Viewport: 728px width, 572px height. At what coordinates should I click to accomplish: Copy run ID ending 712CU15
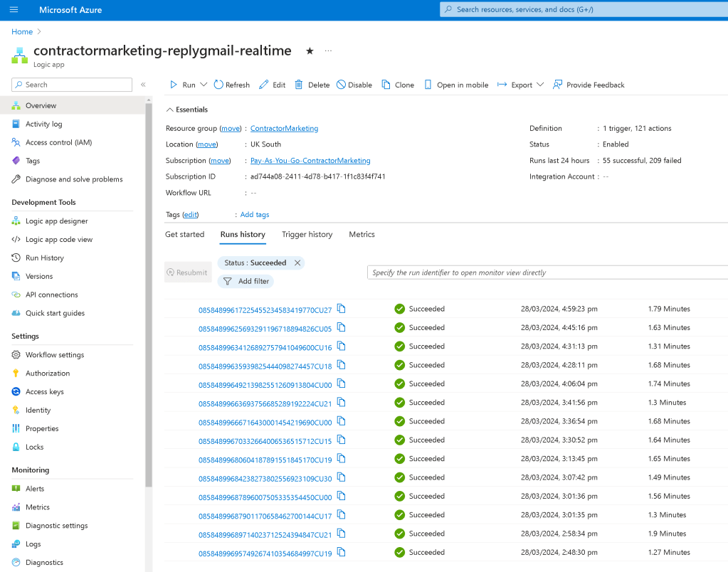pyautogui.click(x=342, y=440)
